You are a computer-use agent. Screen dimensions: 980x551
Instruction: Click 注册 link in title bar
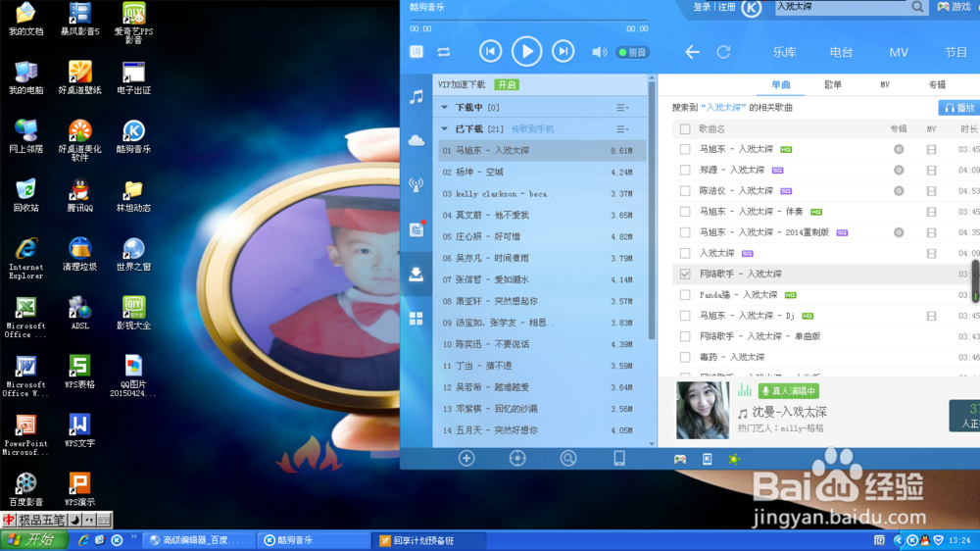[x=727, y=7]
